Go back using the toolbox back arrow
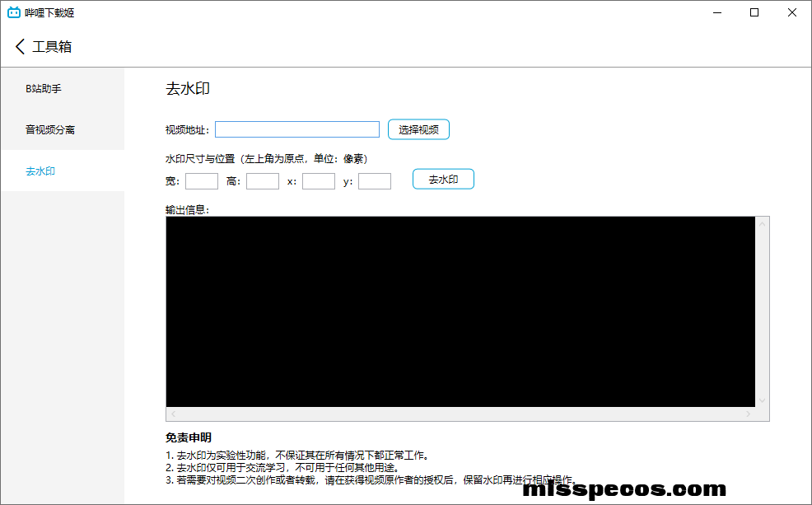Screen dimensions: 812x505 20,47
